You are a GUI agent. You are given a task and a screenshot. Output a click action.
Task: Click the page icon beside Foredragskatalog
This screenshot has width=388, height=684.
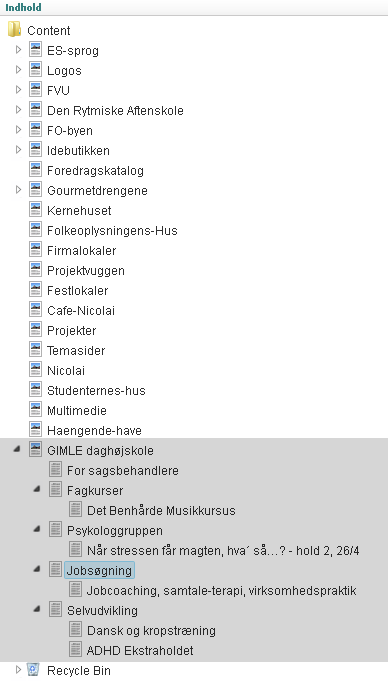click(35, 170)
